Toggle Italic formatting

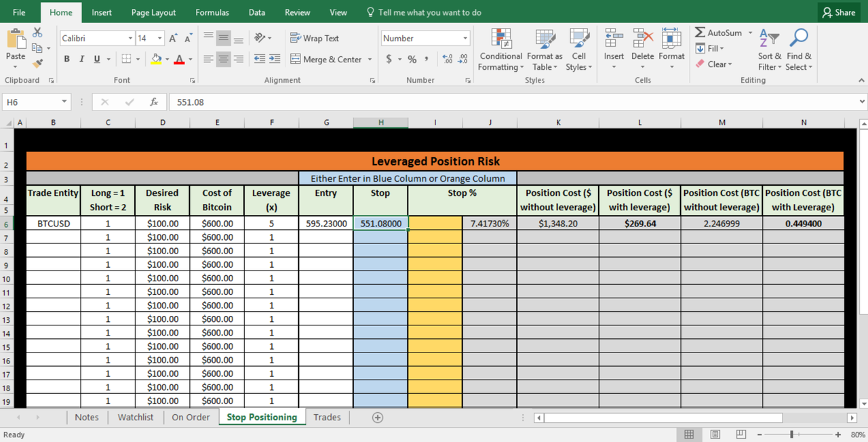(81, 60)
